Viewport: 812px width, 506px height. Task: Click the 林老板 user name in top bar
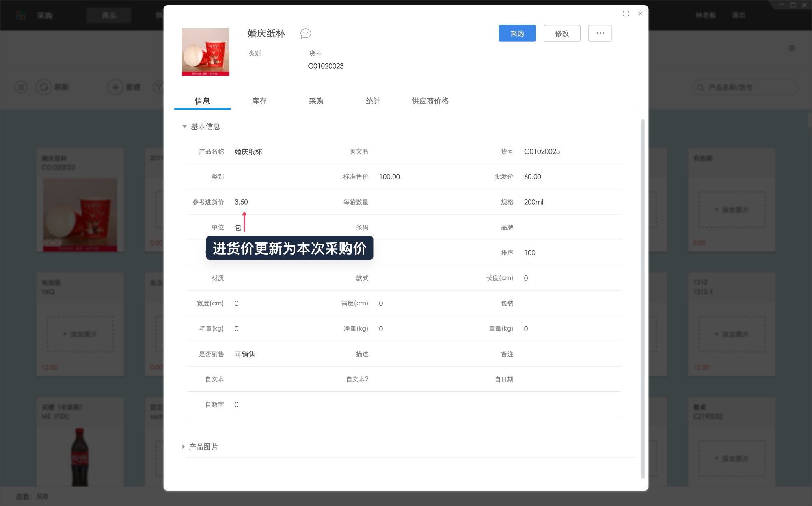coord(706,15)
